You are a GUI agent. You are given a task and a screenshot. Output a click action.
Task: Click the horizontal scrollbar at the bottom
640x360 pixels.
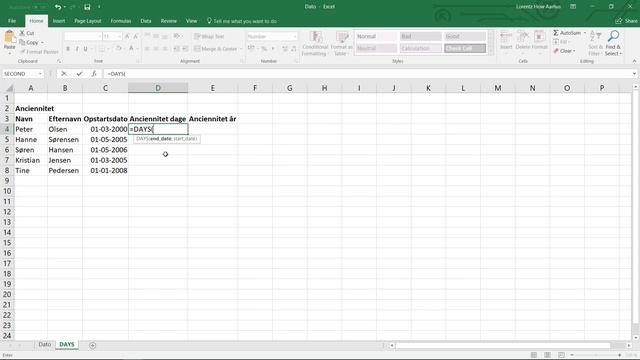(502, 345)
